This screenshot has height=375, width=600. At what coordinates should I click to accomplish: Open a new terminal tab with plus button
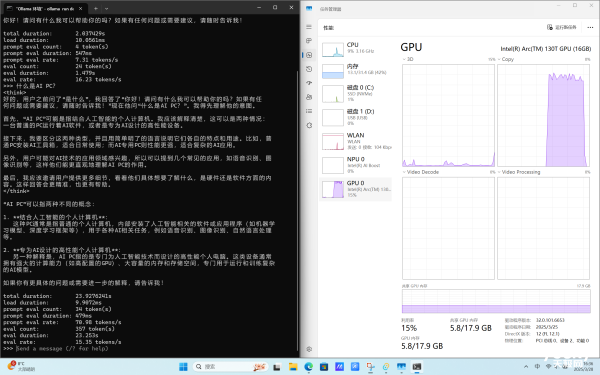point(96,8)
